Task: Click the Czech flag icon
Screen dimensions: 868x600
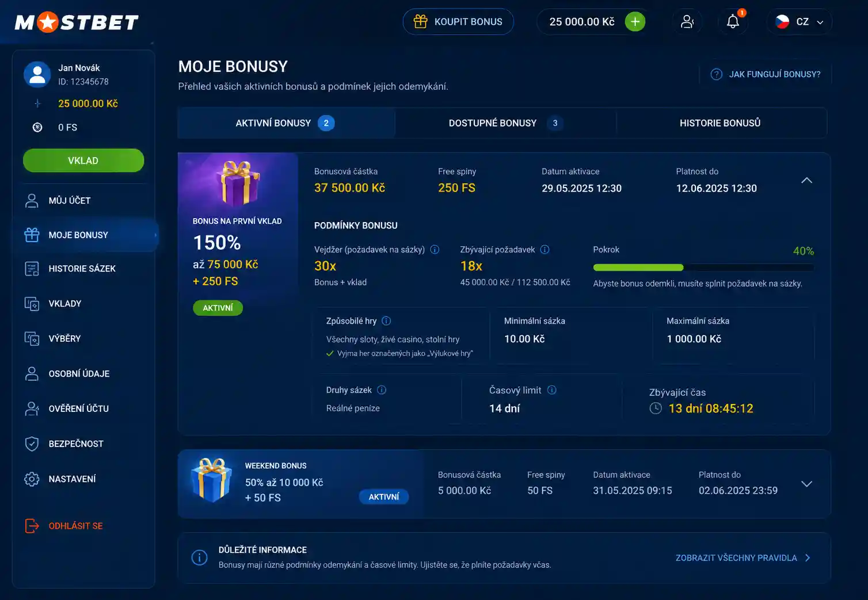Action: coord(782,22)
